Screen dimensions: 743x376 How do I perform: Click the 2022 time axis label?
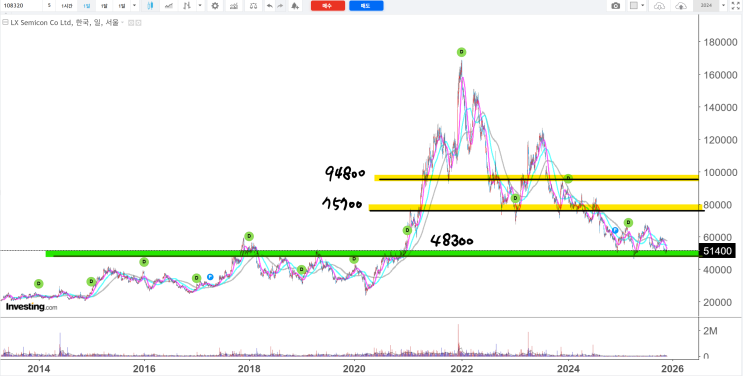462,368
